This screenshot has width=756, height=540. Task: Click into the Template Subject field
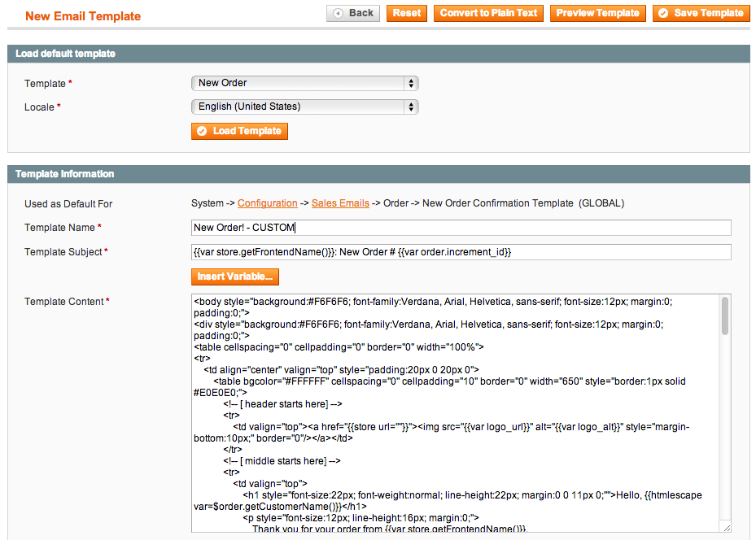[x=461, y=252]
